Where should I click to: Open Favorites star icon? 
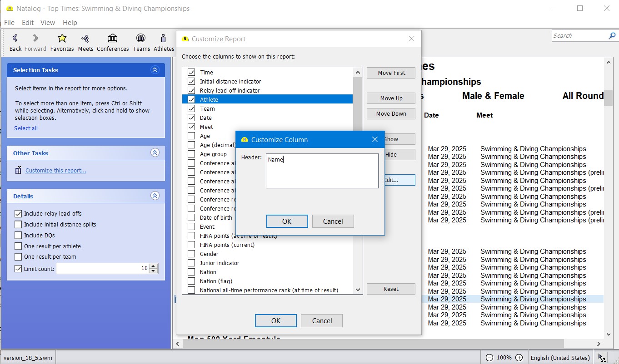point(62,39)
